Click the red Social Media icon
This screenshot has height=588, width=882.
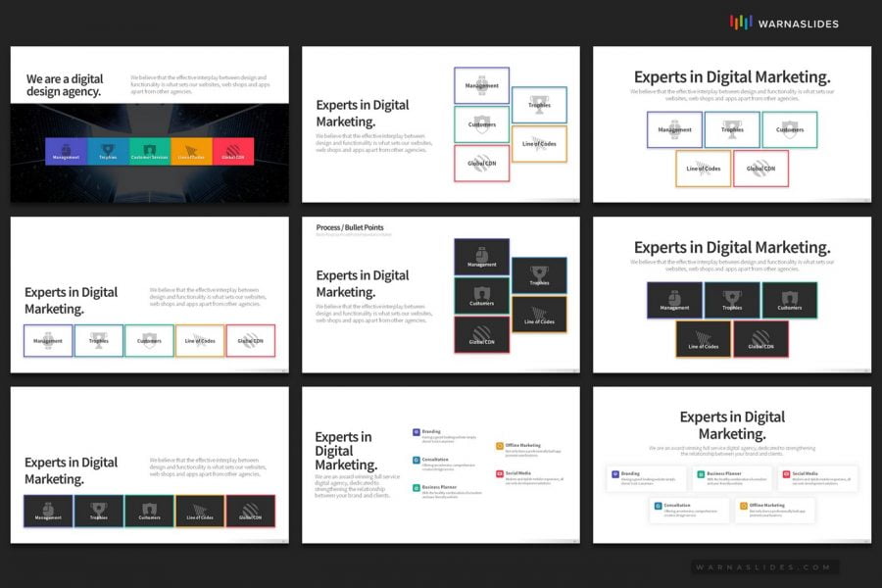[499, 474]
